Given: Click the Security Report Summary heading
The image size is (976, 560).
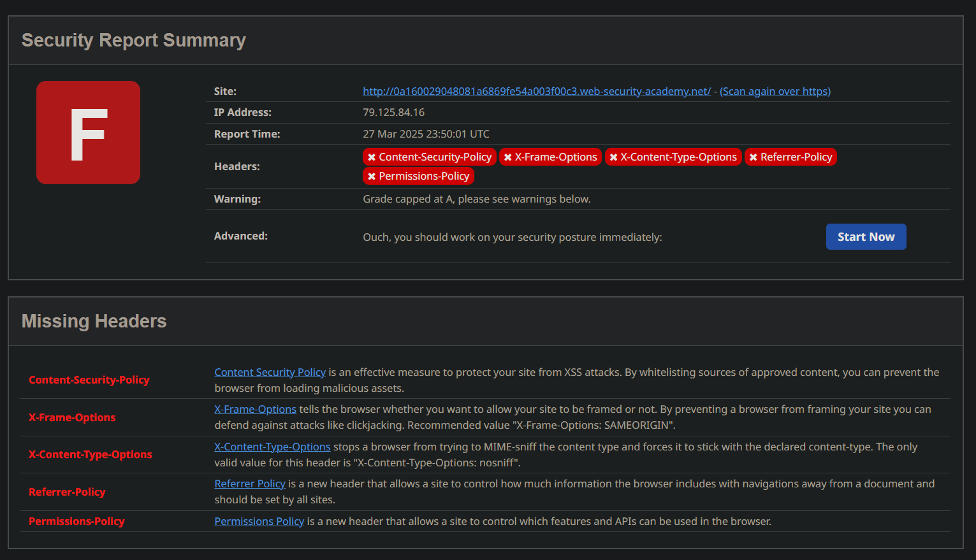Looking at the screenshot, I should (x=133, y=40).
